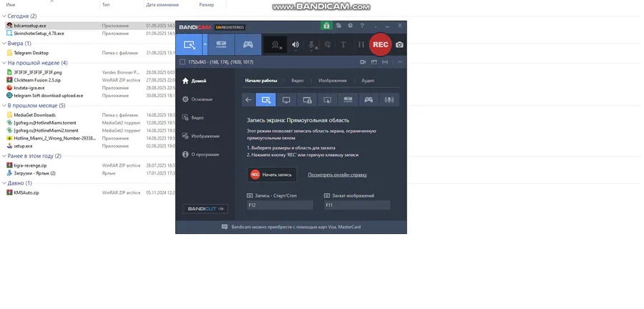Collapse the Сегодня (2) group
Screen dimensions: 644x309
click(x=4, y=16)
